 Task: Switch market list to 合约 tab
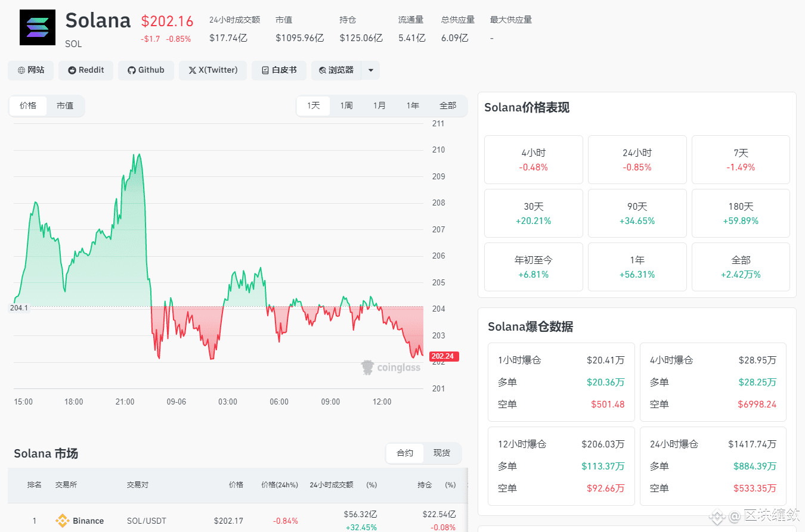405,453
